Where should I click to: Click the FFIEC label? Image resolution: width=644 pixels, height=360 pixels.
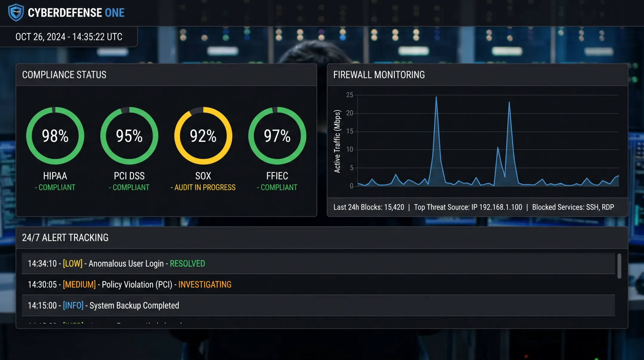click(x=277, y=176)
